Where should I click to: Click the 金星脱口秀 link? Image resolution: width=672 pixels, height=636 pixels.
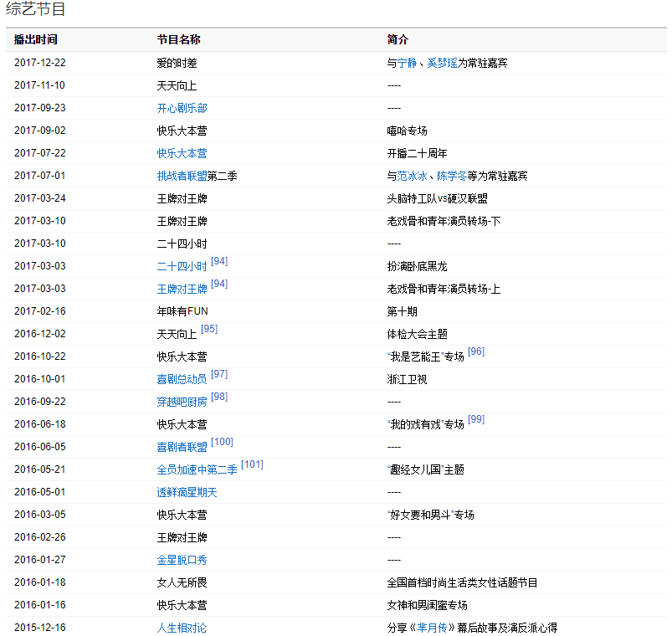pyautogui.click(x=182, y=560)
